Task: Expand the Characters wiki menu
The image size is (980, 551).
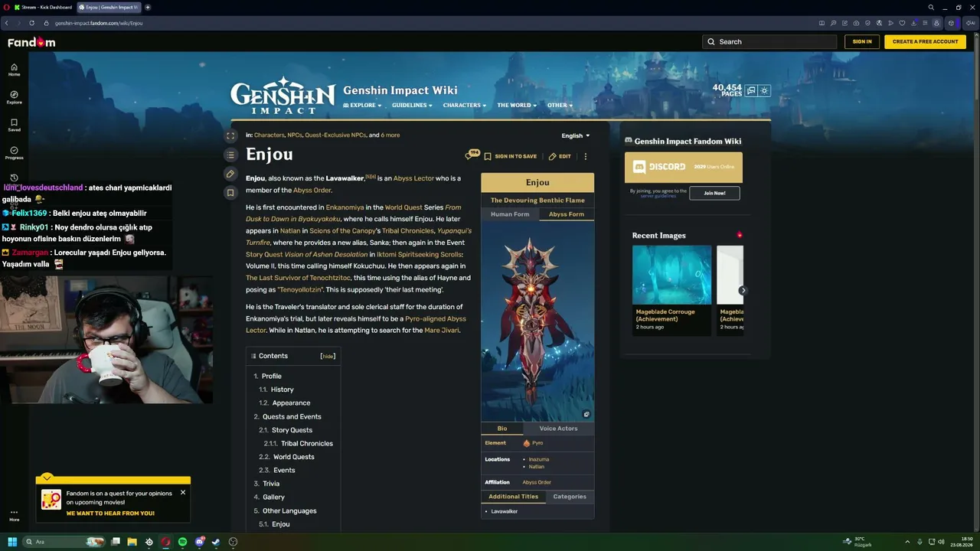Action: click(x=465, y=106)
